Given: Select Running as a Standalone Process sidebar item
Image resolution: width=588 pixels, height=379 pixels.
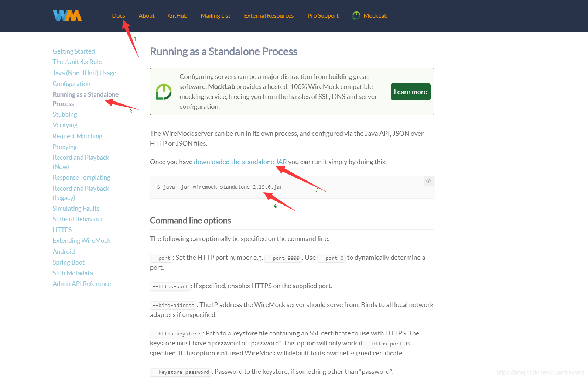Looking at the screenshot, I should click(85, 99).
